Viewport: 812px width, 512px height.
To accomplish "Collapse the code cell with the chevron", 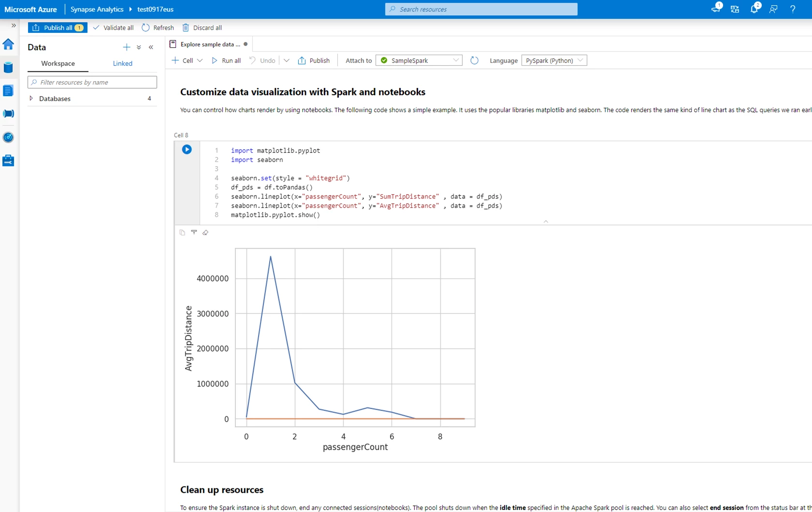I will coord(546,221).
